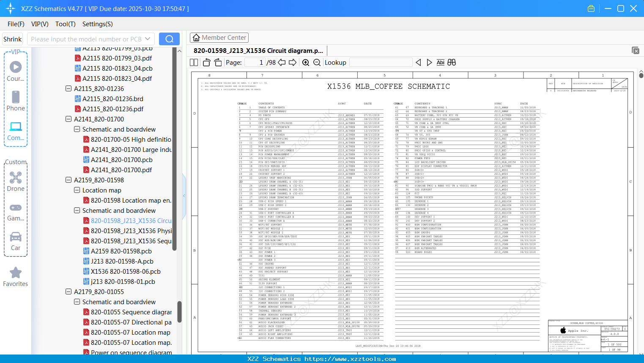Open the Drone category
The height and width of the screenshot is (363, 644).
[16, 181]
